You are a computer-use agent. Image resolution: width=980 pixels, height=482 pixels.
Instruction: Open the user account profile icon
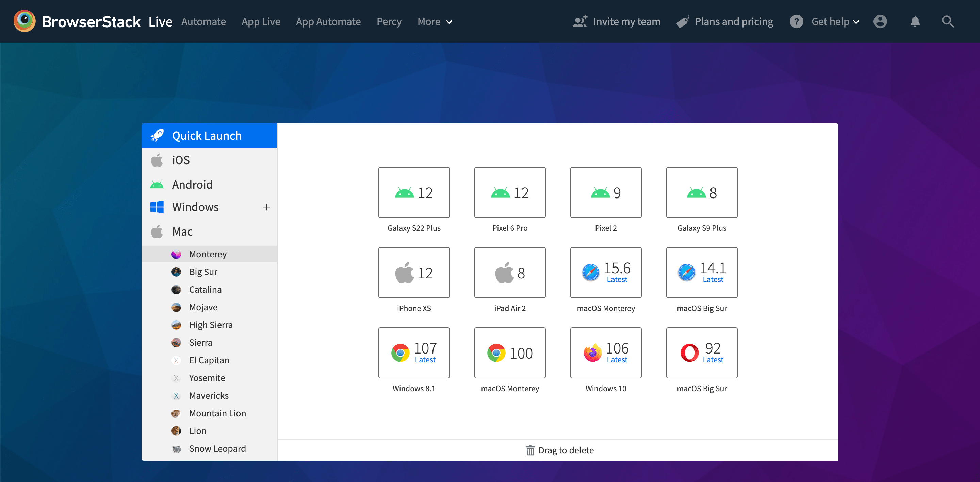tap(880, 21)
